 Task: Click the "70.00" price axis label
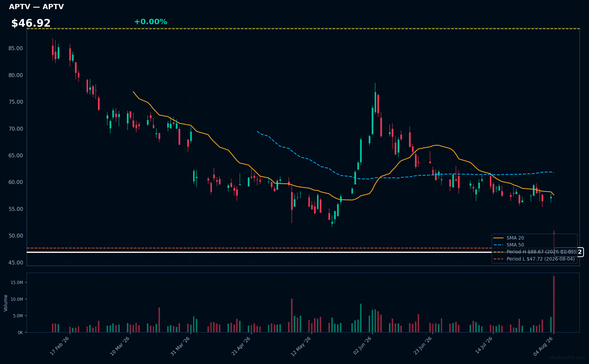pos(16,129)
